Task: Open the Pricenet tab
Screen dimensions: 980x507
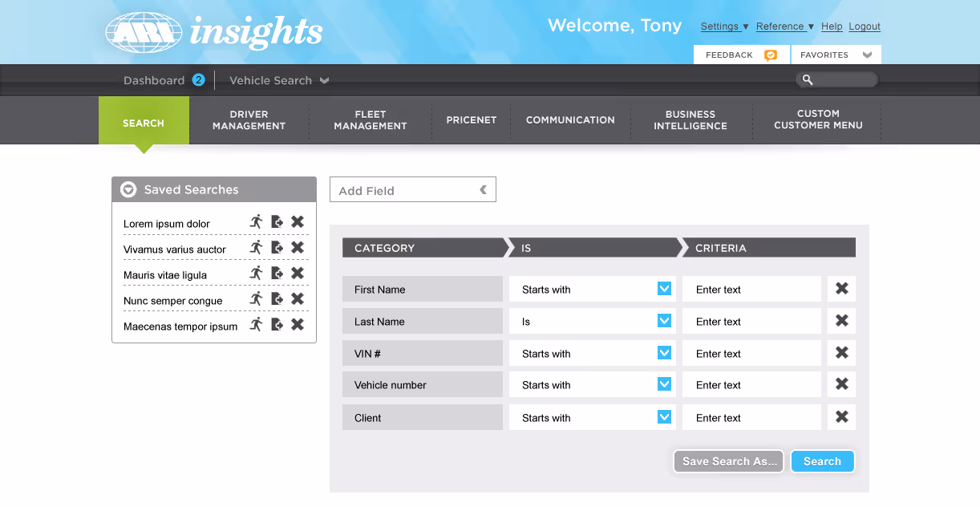Action: (472, 120)
